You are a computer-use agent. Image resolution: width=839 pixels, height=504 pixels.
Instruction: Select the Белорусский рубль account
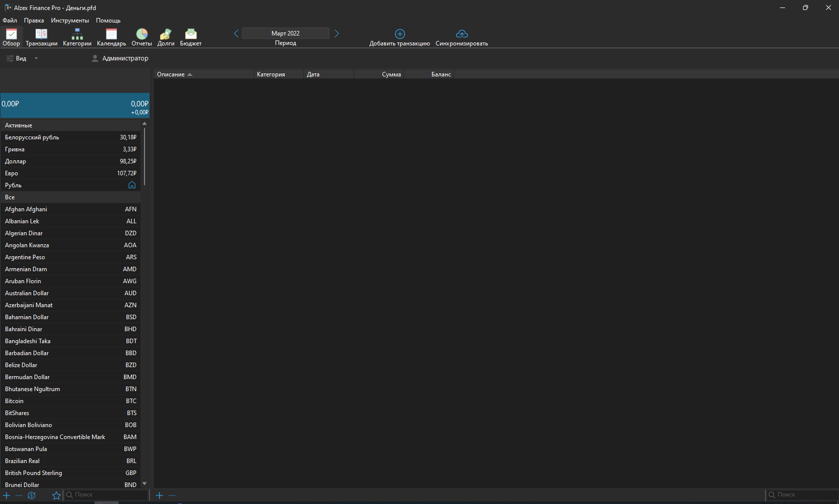[x=70, y=137]
